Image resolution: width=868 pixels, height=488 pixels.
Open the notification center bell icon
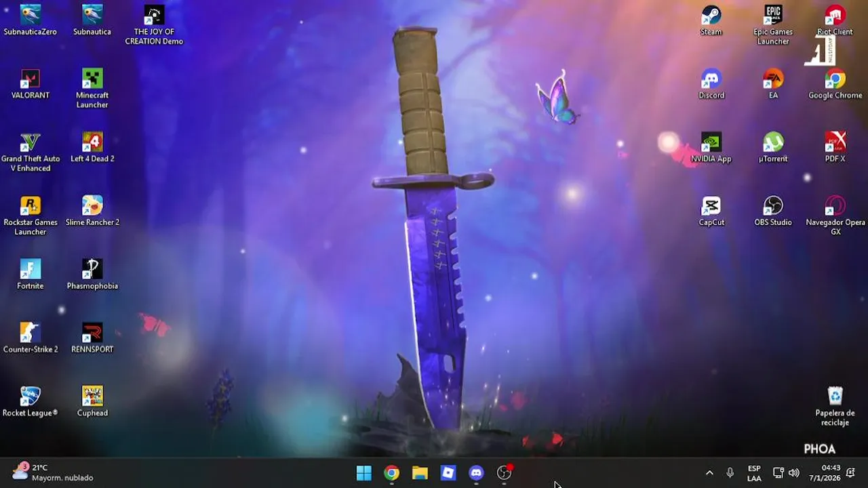click(x=850, y=473)
